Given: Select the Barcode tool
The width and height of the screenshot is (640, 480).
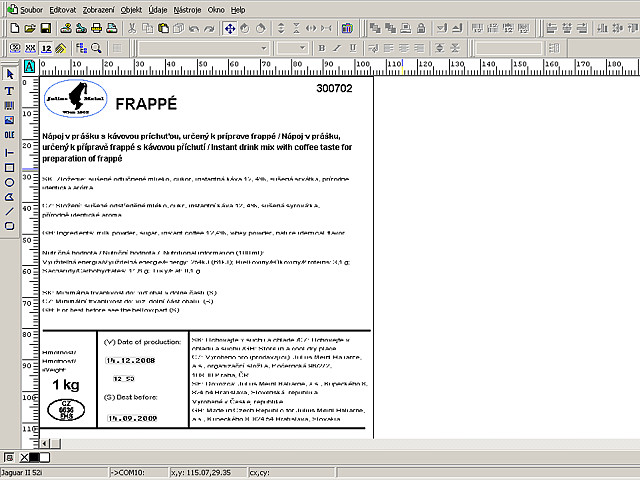Looking at the screenshot, I should (9, 106).
